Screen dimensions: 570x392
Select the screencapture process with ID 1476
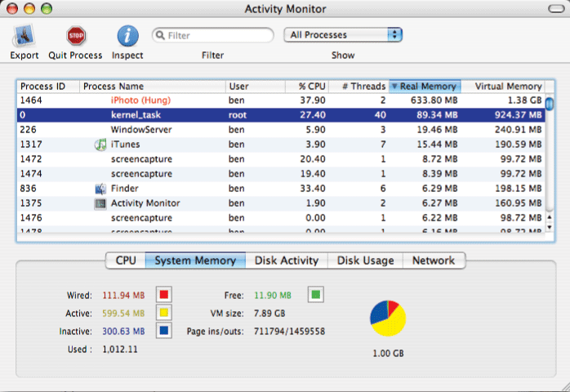click(141, 218)
